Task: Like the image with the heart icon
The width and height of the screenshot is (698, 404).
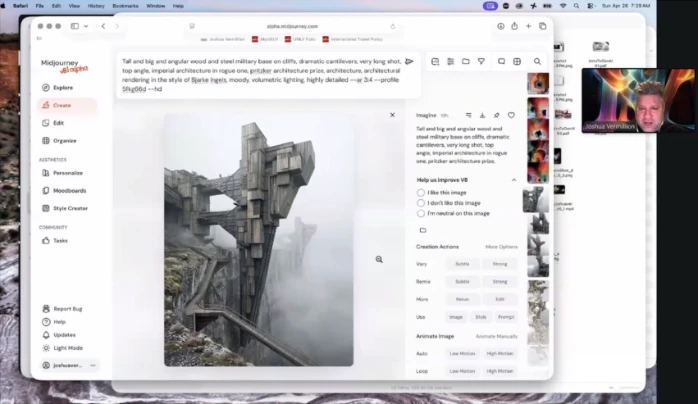Action: tap(511, 115)
